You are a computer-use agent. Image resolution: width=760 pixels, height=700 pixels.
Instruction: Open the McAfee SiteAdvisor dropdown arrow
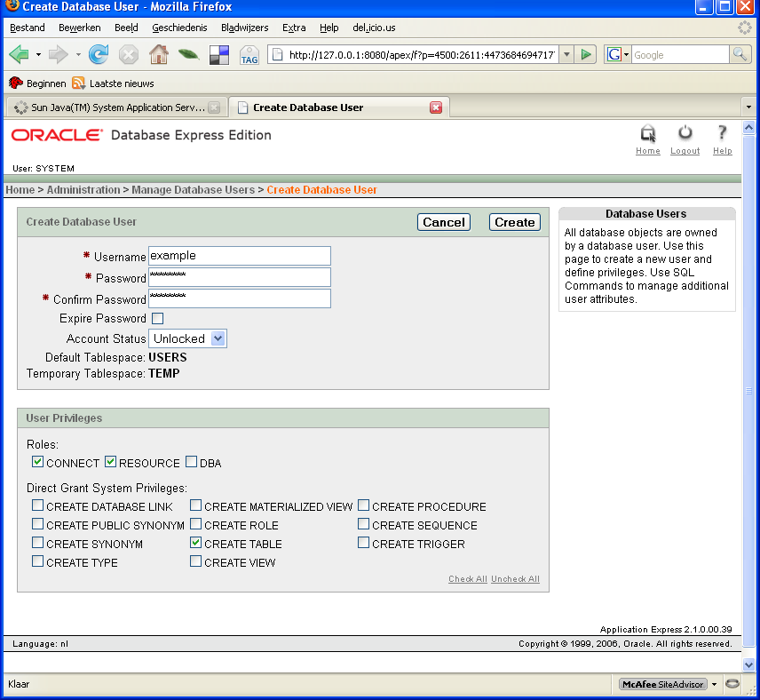click(x=714, y=685)
